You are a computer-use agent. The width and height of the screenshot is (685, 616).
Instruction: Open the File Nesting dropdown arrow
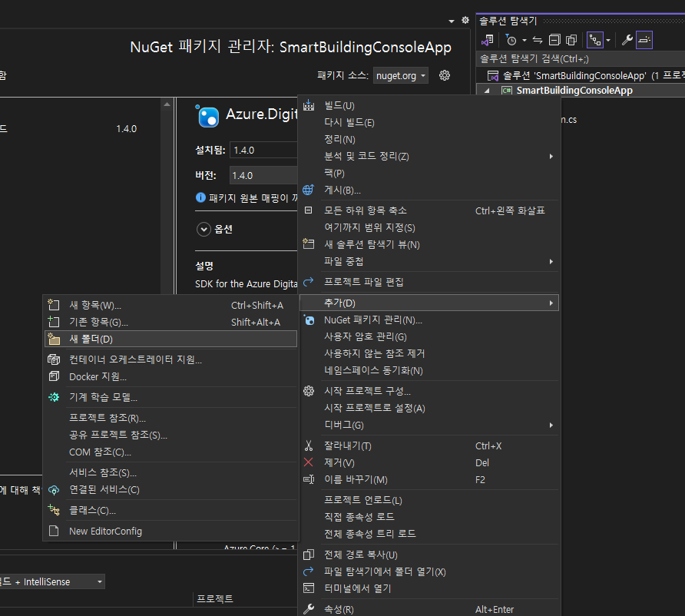[608, 40]
